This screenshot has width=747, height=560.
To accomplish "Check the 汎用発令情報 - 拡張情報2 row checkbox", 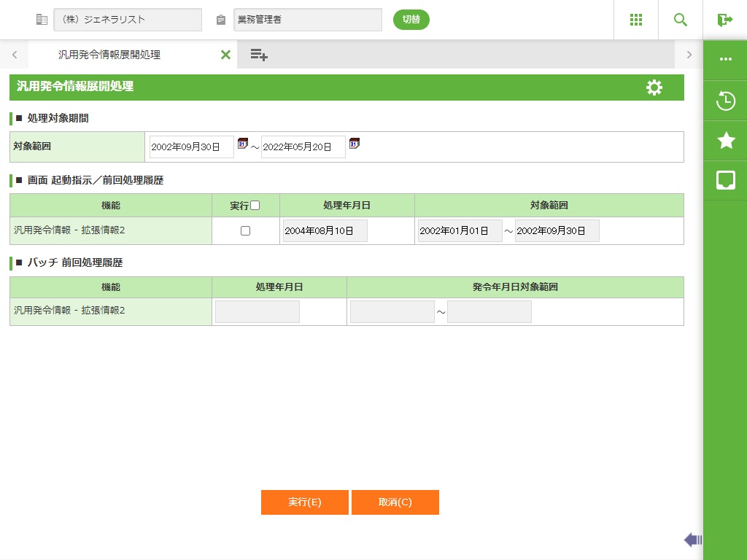I will pyautogui.click(x=245, y=230).
